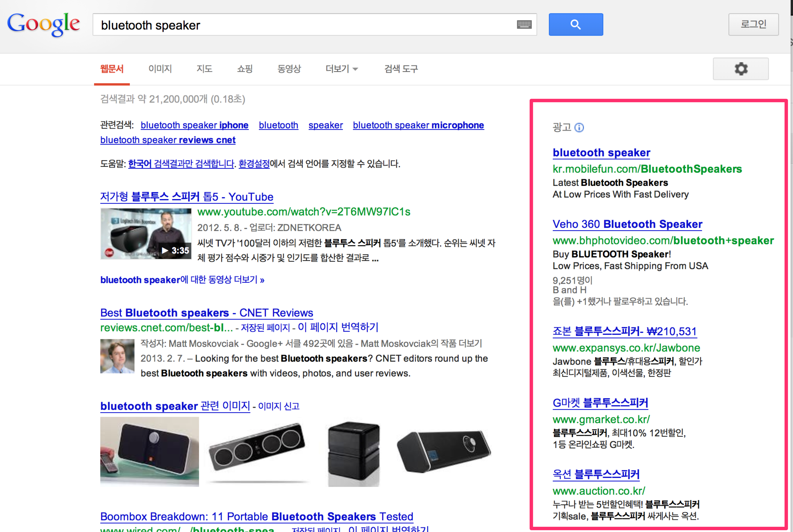Viewport: 793px width, 532px height.
Task: Click the ad info icon next to 광고
Action: pos(579,128)
